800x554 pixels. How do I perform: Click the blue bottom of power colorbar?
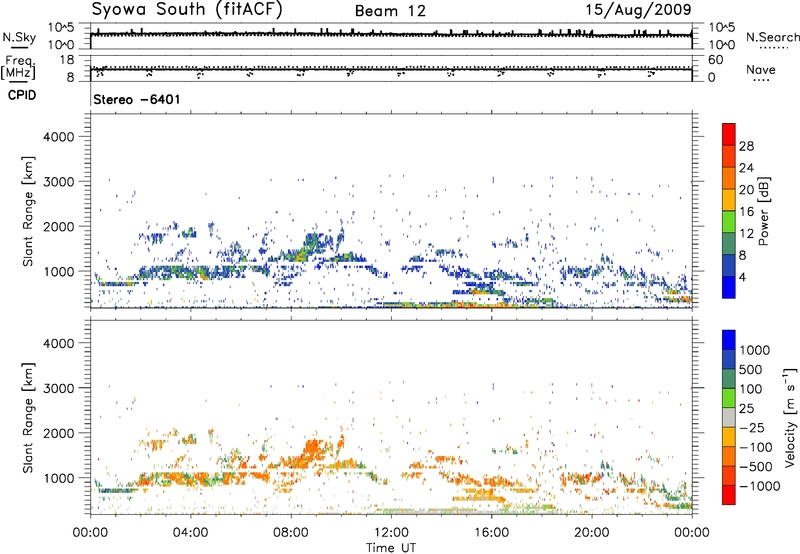pos(729,287)
